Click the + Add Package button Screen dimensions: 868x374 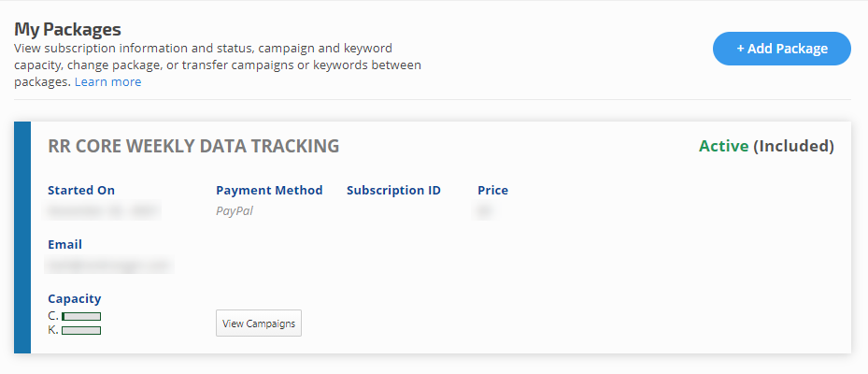click(781, 49)
